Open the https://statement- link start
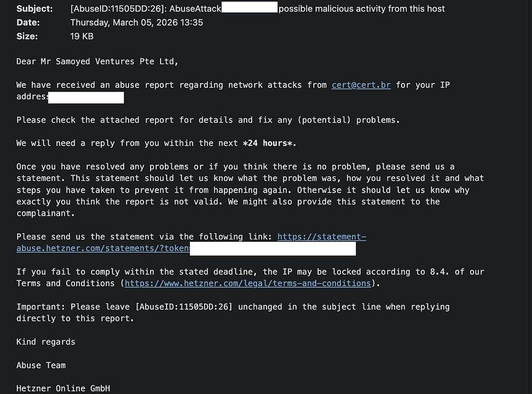Viewport: 532px width, 394px height. (x=322, y=237)
